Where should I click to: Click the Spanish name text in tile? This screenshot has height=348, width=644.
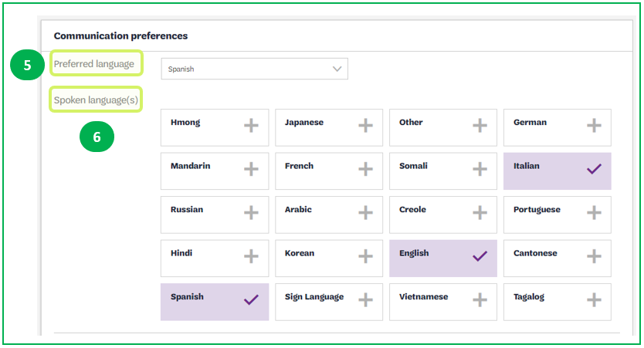(x=187, y=297)
